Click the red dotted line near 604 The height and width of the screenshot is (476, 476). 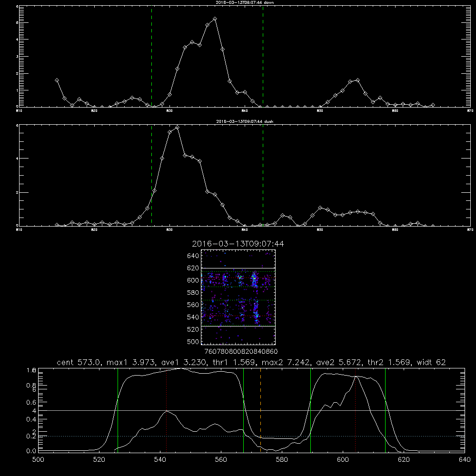(x=355, y=410)
